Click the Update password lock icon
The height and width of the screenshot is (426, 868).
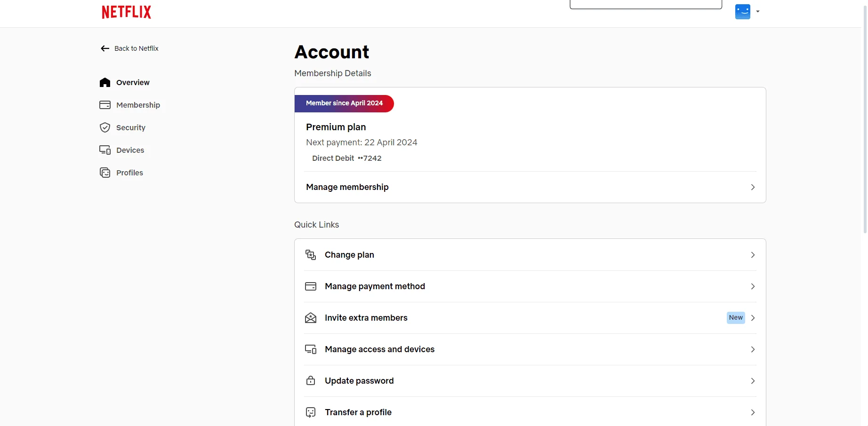pyautogui.click(x=311, y=381)
